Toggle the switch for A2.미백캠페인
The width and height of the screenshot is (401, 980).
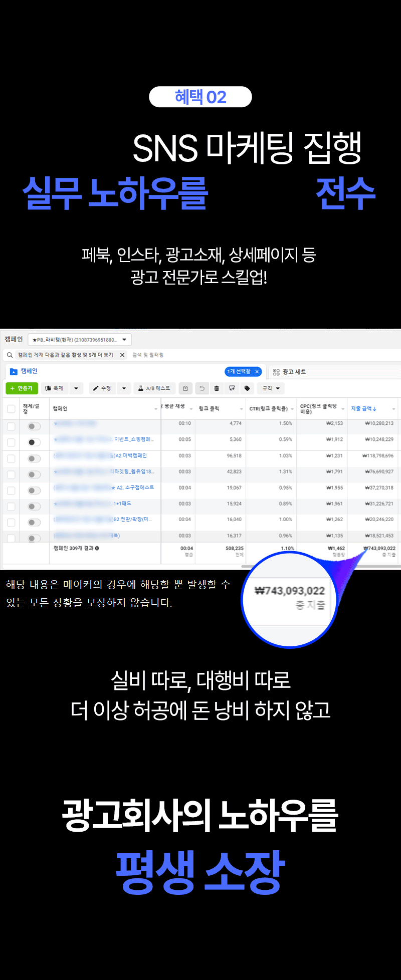coord(34,458)
